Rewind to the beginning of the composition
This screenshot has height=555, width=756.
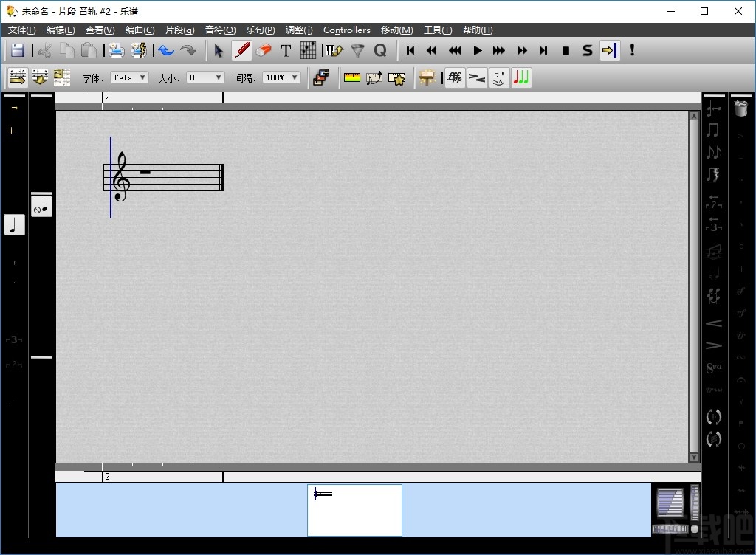click(x=410, y=50)
